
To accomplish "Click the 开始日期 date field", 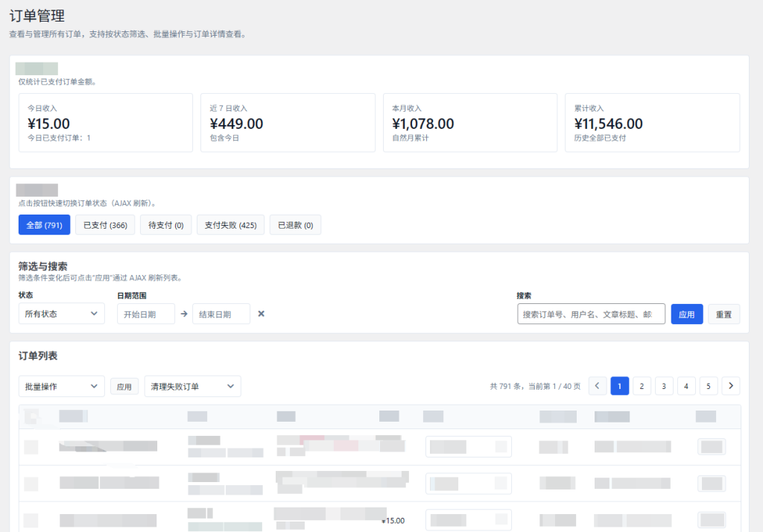I will pyautogui.click(x=146, y=314).
